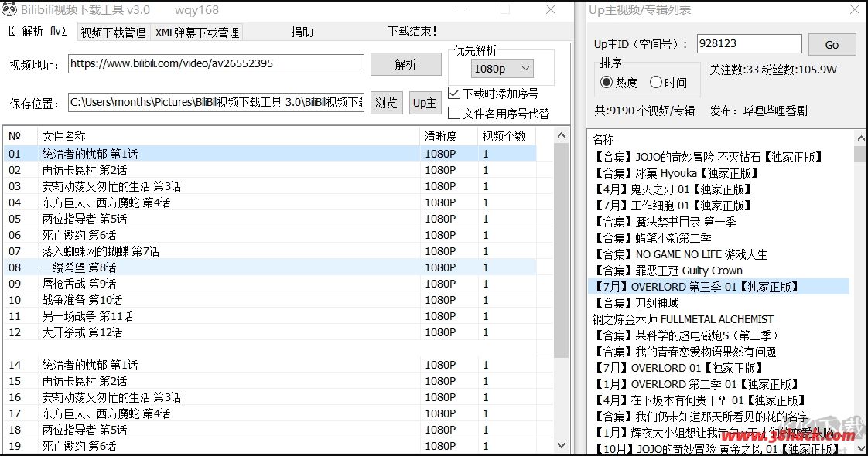This screenshot has height=456, width=868.
Task: Uncheck 下载时添加序号 checkbox
Action: (x=455, y=94)
